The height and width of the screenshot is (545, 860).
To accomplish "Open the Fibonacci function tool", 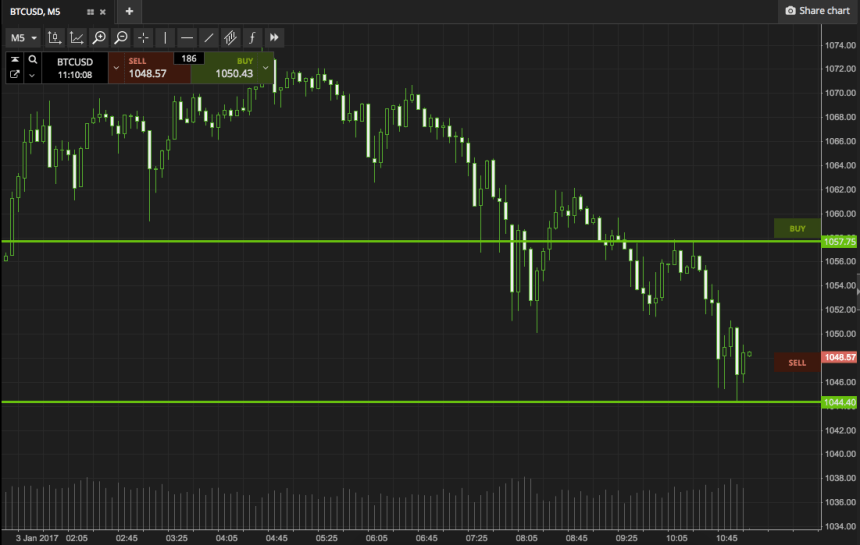I will pyautogui.click(x=252, y=38).
